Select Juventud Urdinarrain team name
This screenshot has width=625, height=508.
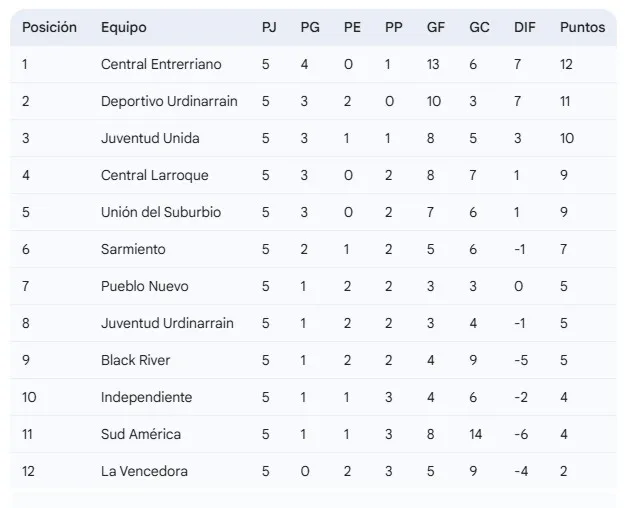[x=167, y=324]
